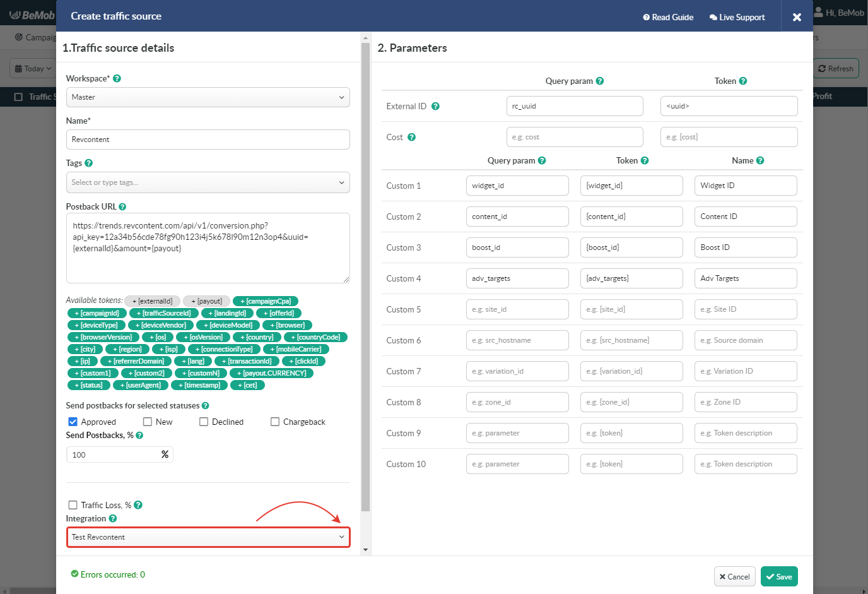
Task: Save the traffic source
Action: tap(779, 576)
